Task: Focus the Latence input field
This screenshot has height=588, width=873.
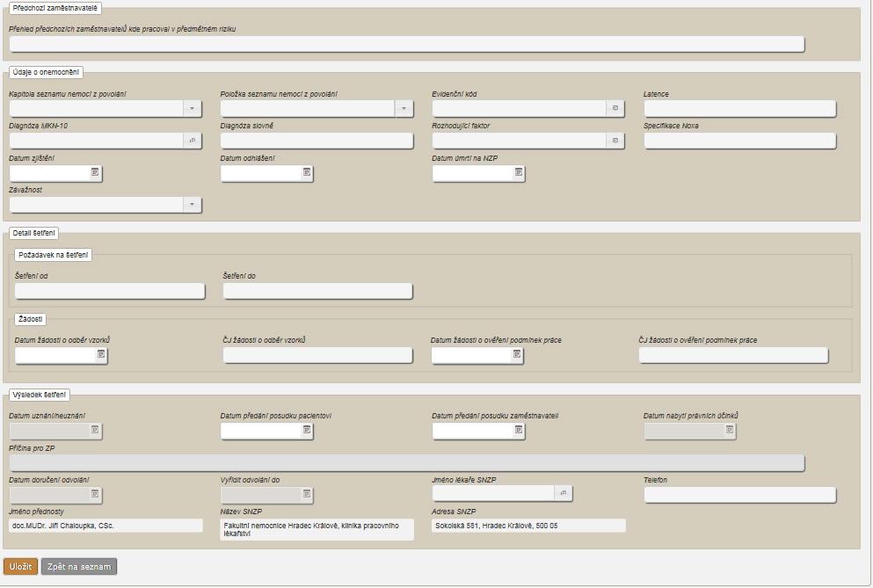Action: (740, 109)
